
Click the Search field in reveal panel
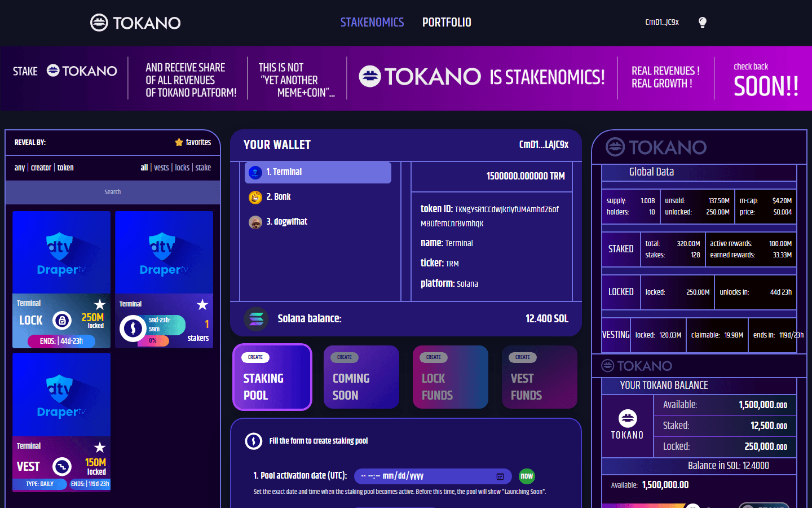click(113, 192)
